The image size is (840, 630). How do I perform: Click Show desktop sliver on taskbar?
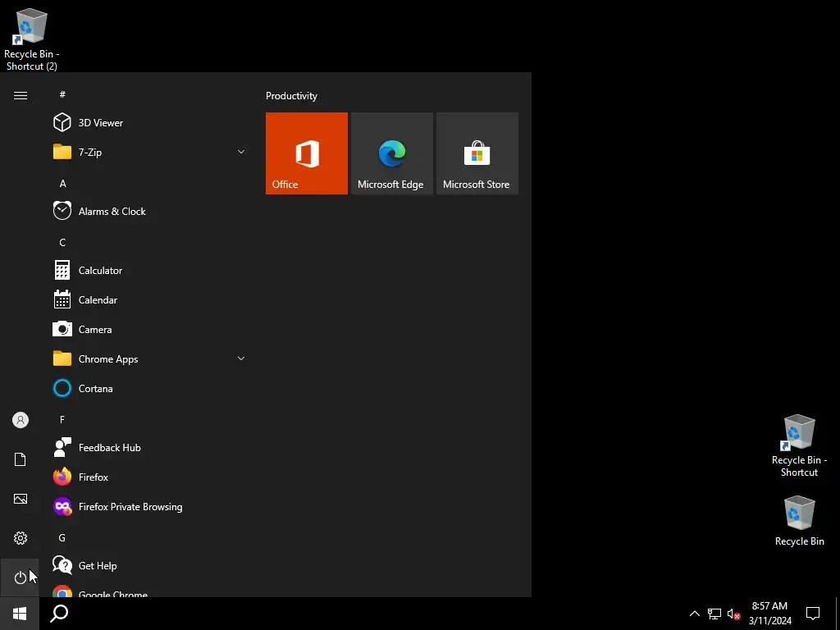(x=838, y=614)
